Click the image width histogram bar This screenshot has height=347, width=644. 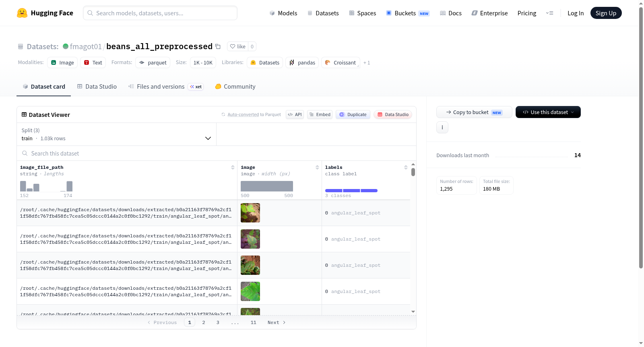click(x=267, y=186)
